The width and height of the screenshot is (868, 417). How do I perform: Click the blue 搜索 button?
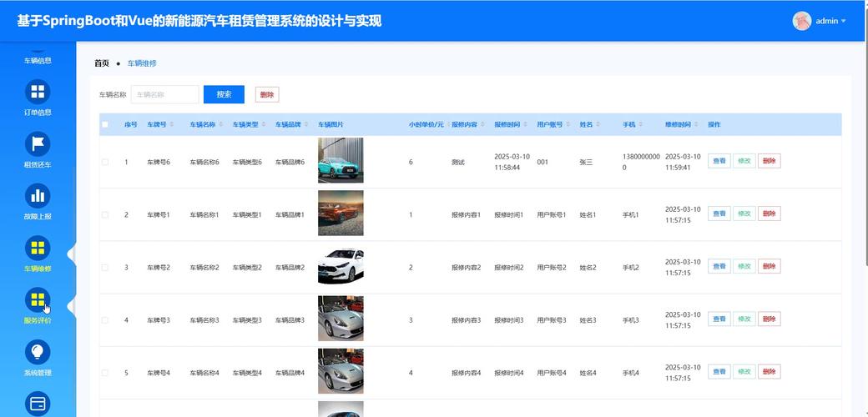pyautogui.click(x=224, y=94)
